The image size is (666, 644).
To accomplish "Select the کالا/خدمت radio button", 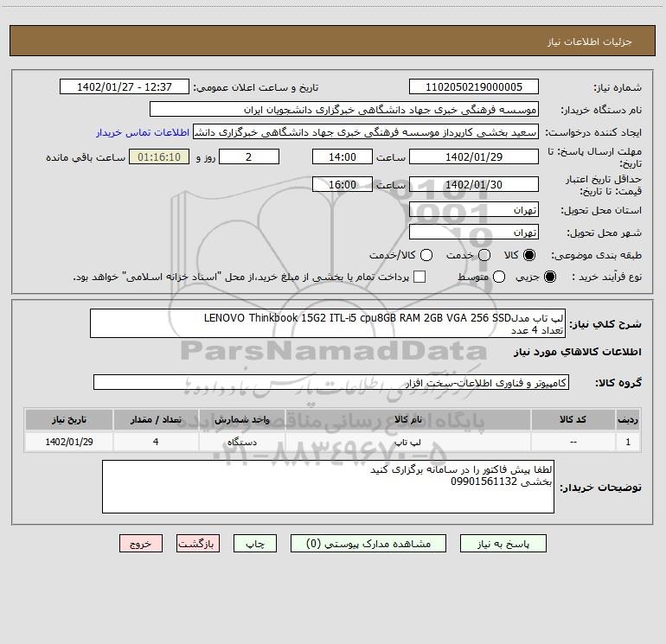I will pos(426,255).
